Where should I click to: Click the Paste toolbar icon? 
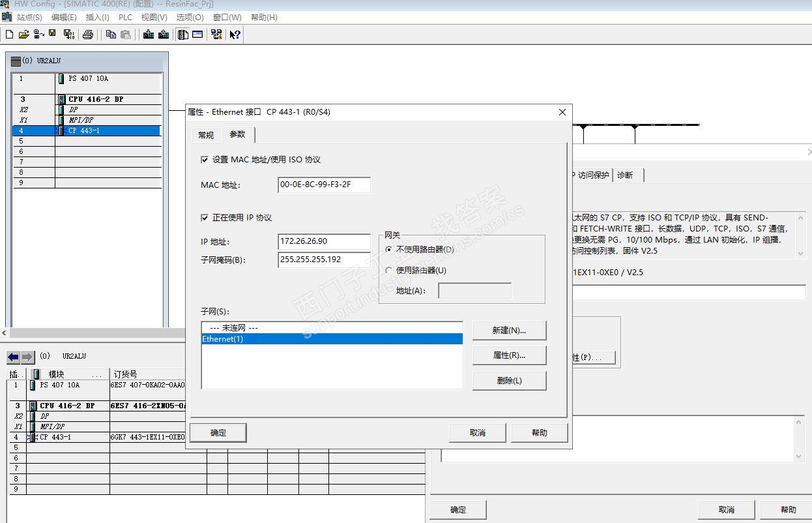point(126,35)
